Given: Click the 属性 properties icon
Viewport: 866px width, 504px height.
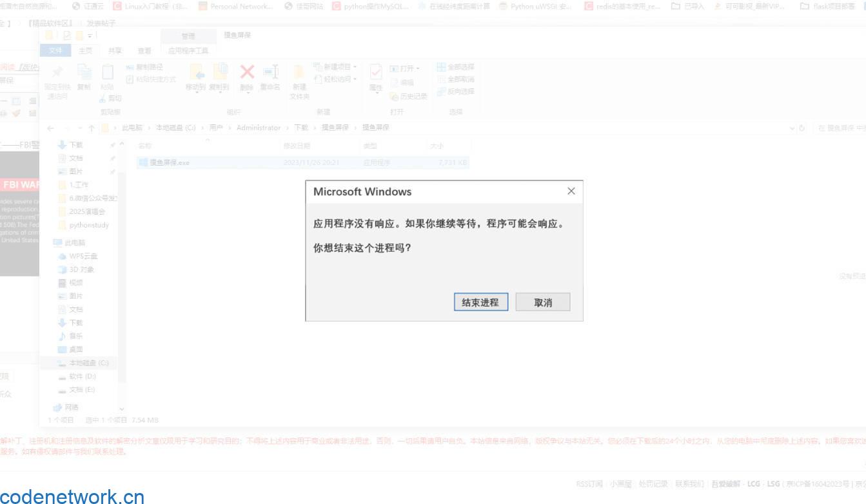Looking at the screenshot, I should point(376,72).
